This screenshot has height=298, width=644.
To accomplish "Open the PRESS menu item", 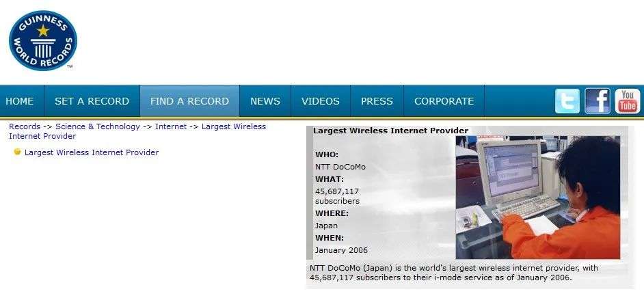I will pos(377,101).
